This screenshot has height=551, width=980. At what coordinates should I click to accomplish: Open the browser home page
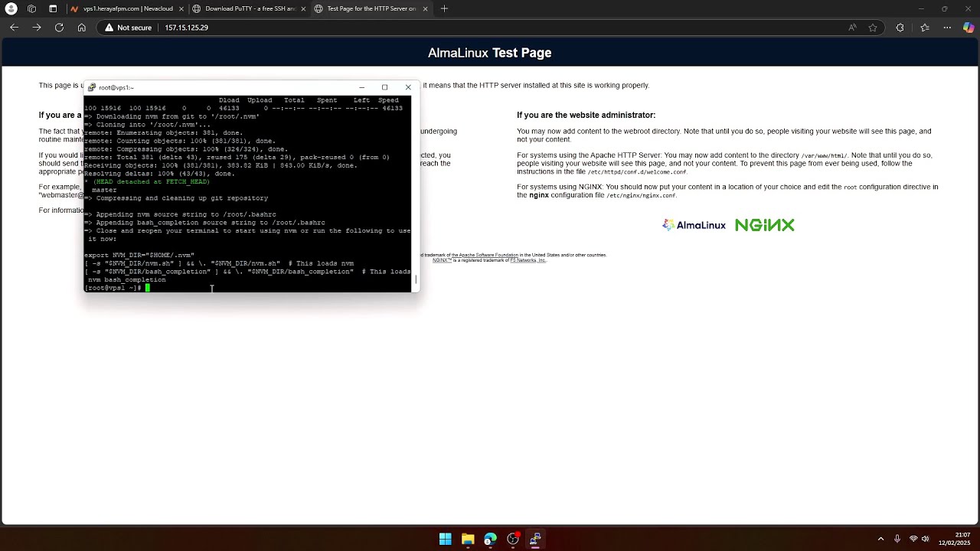(81, 28)
